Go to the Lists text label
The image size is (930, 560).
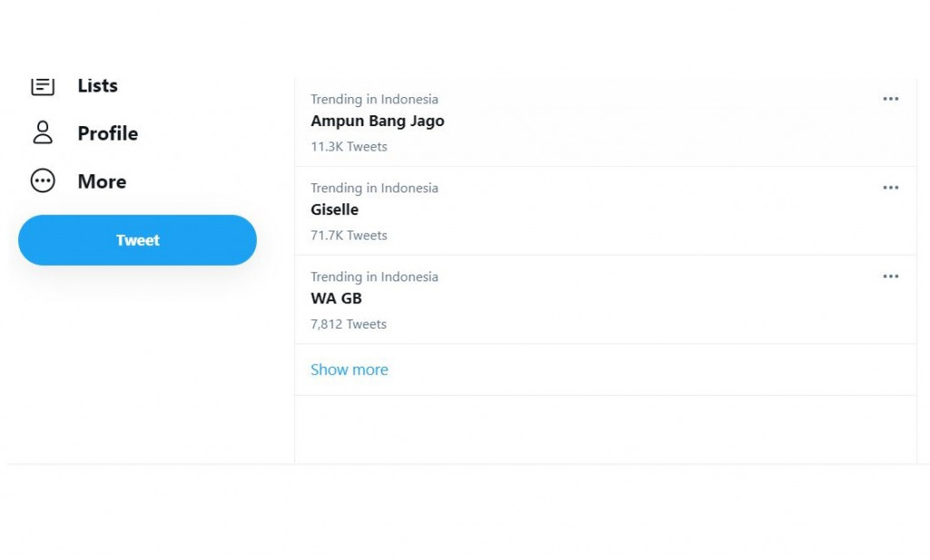pos(98,85)
